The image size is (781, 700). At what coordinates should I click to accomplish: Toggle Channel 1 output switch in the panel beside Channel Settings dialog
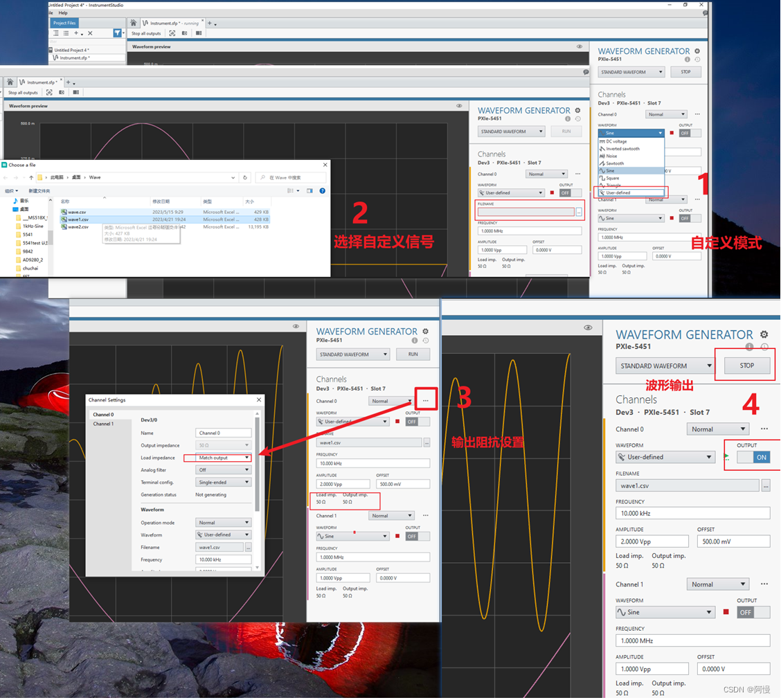click(418, 536)
